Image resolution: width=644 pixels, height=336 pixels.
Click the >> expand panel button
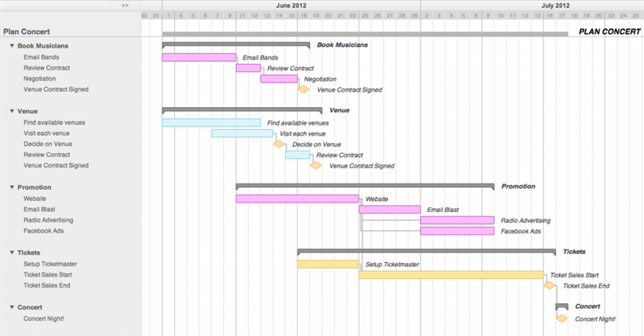click(x=125, y=6)
